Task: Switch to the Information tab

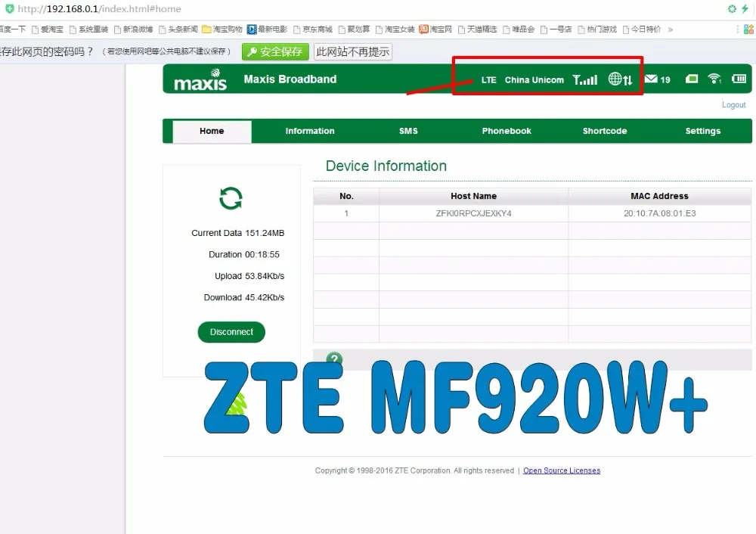Action: (309, 131)
